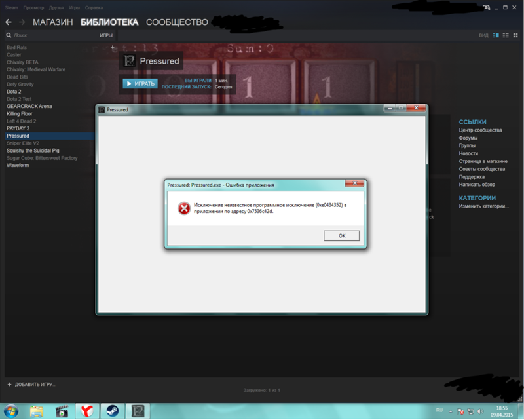Open the Новости link
The height and width of the screenshot is (420, 524).
pos(468,153)
